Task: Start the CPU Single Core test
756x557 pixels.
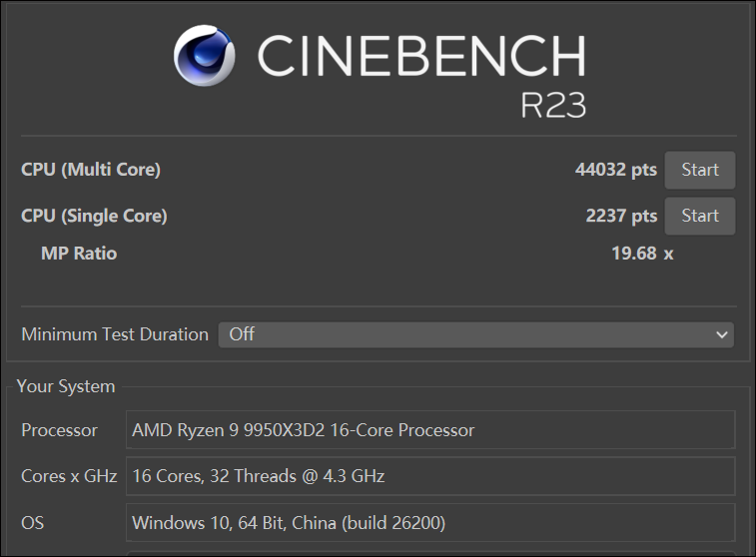Action: click(x=700, y=216)
